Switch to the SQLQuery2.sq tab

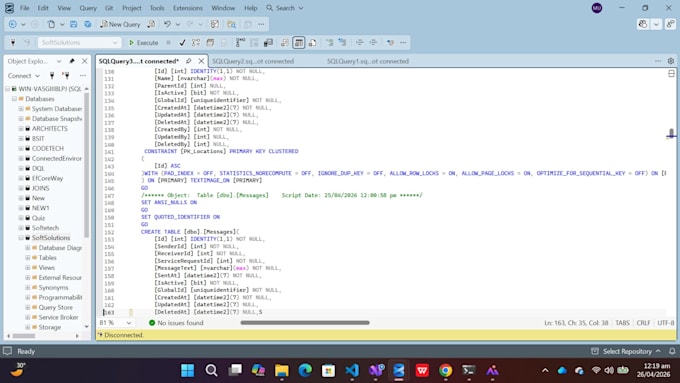click(253, 61)
